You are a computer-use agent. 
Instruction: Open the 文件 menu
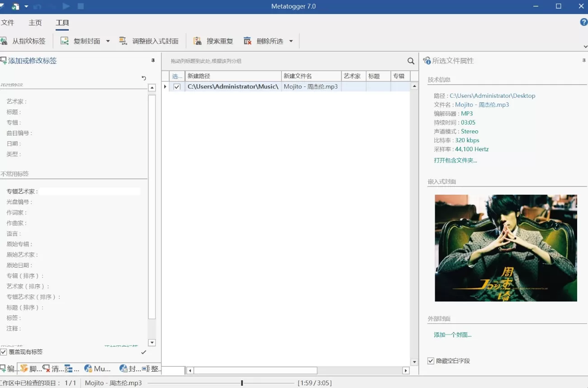[9, 22]
